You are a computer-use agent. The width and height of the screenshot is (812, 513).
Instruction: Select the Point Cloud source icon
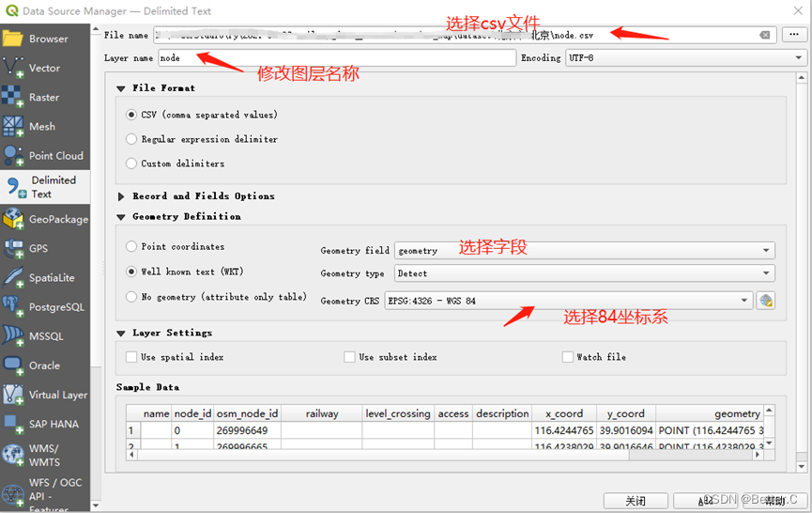[x=12, y=155]
